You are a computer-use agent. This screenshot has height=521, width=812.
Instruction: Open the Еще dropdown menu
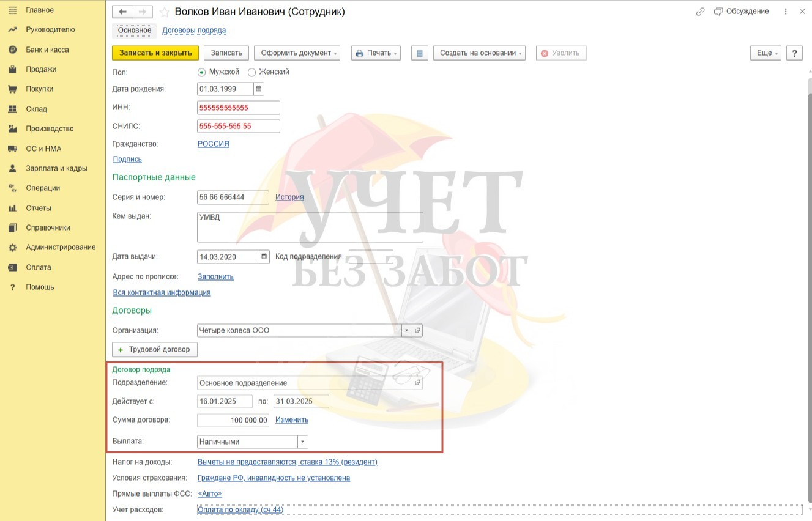[766, 53]
